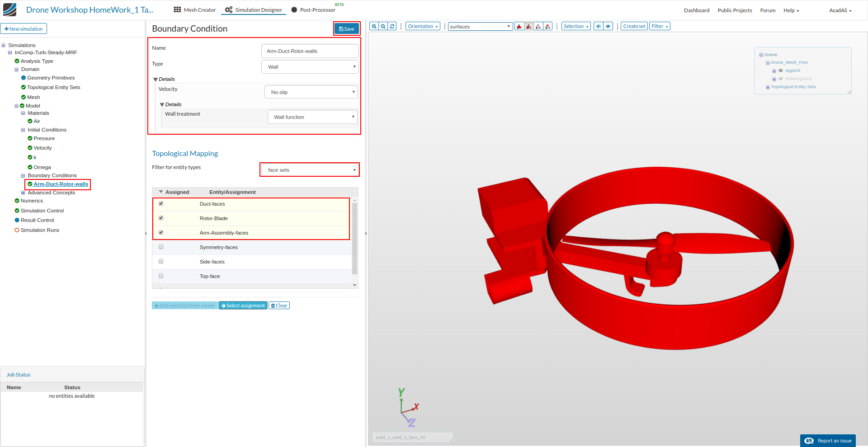Open the entity types filter dropdown
This screenshot has width=868, height=447.
310,170
